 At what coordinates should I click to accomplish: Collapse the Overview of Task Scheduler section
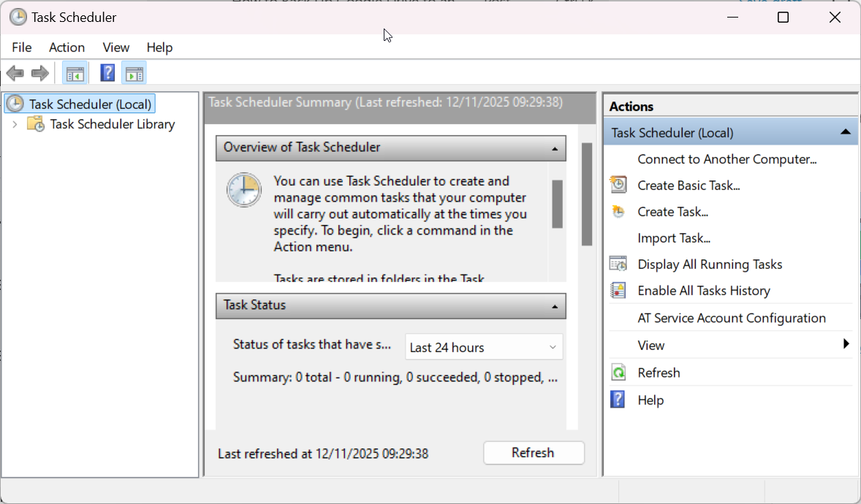tap(555, 149)
